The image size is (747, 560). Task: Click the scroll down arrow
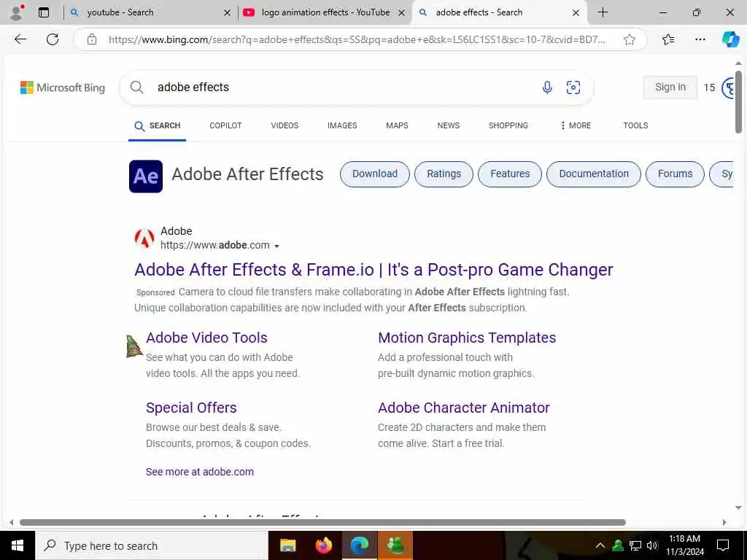tap(738, 508)
